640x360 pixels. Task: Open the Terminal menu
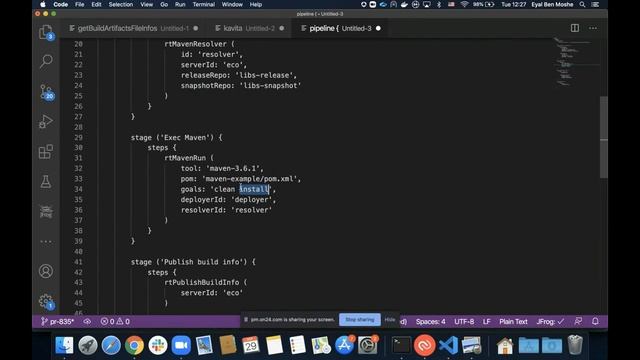click(203, 4)
